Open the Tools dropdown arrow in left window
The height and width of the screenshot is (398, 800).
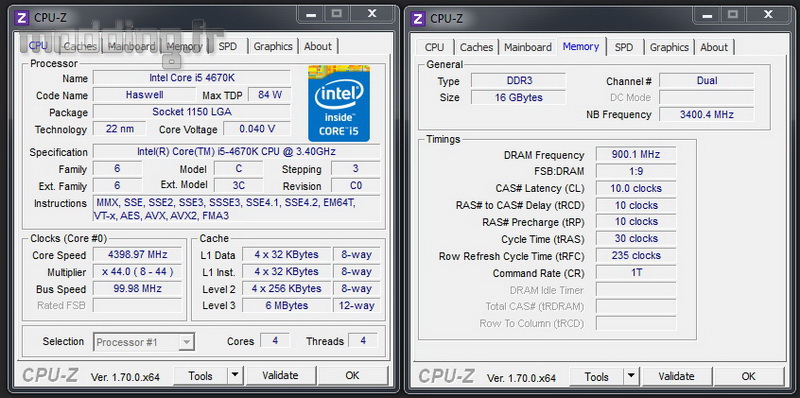point(235,376)
